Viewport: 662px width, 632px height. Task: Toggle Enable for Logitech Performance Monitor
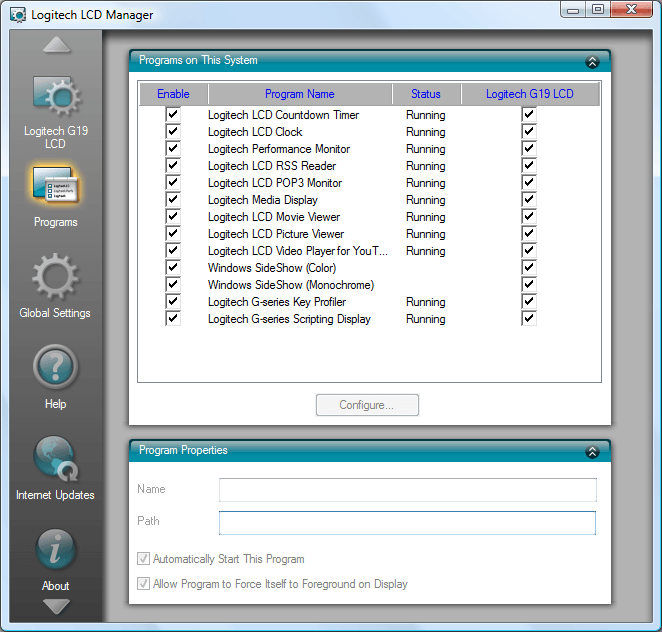click(x=173, y=149)
